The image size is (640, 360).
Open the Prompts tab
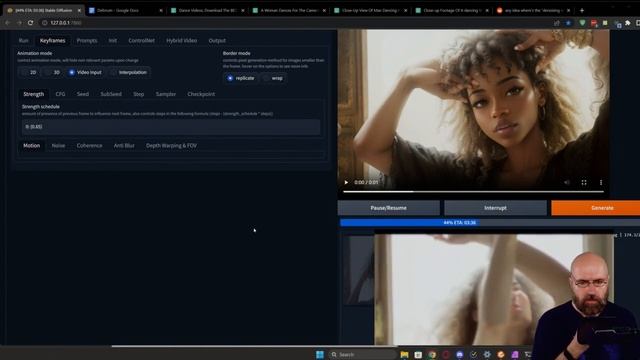(x=87, y=40)
